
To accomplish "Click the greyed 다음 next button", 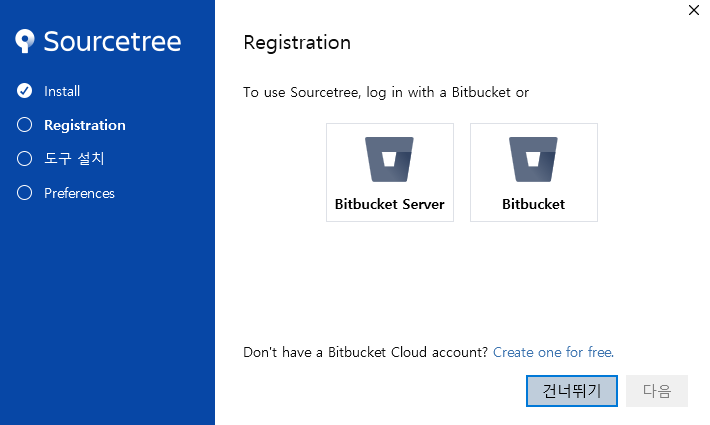I will (657, 391).
